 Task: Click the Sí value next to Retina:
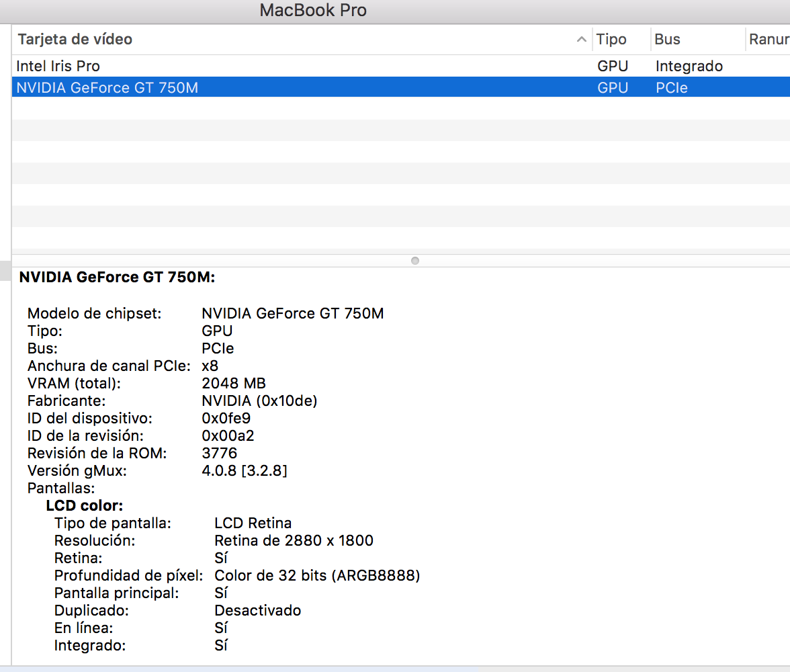(221, 558)
